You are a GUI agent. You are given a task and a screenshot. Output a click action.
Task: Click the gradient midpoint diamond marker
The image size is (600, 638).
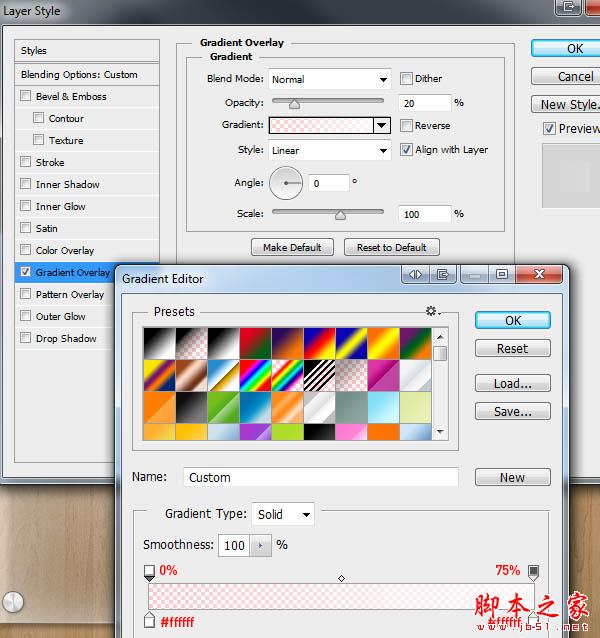click(x=341, y=578)
